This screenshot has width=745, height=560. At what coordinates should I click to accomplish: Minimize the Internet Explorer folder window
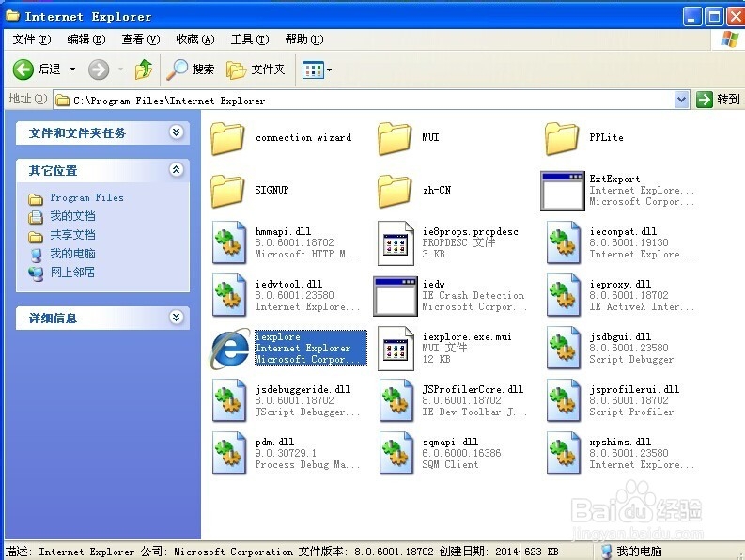[x=691, y=17]
